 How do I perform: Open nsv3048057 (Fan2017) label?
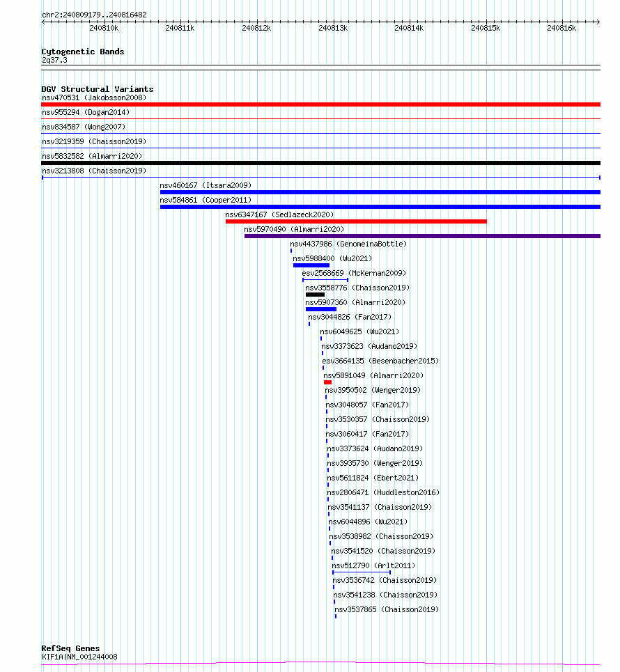(367, 404)
